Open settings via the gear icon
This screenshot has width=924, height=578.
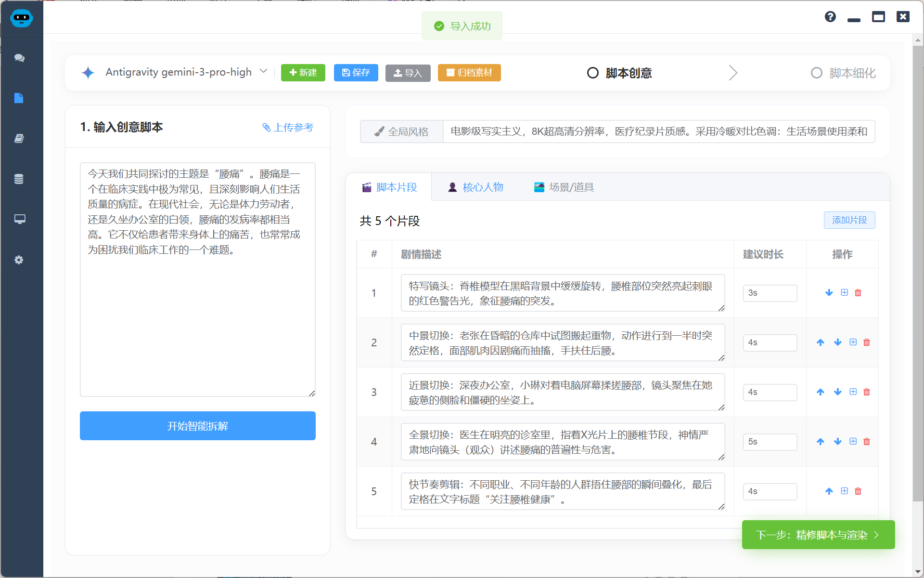click(19, 260)
